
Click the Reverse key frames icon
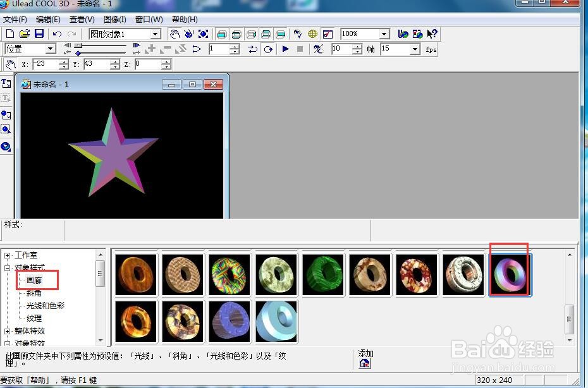click(181, 49)
